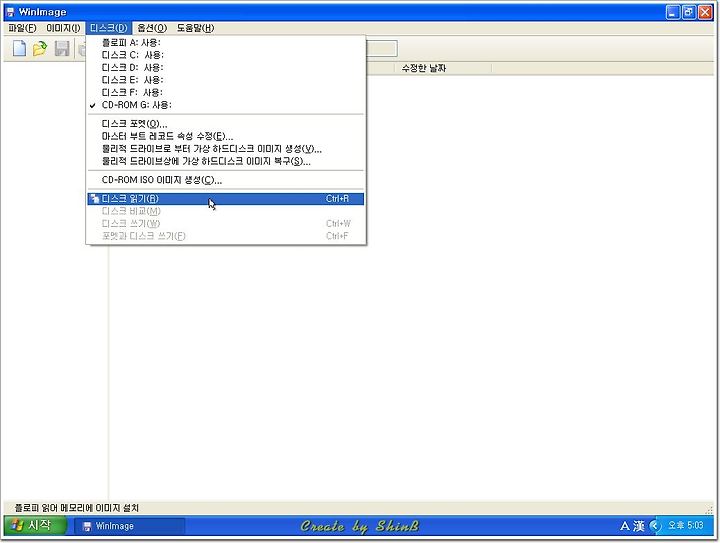Click the 디스크 비교(M) menu entry

tap(225, 211)
